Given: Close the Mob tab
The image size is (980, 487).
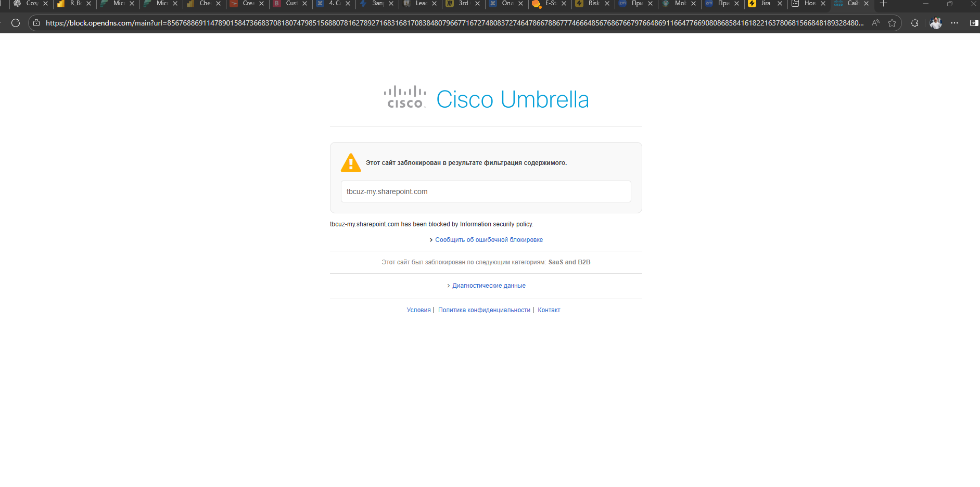Looking at the screenshot, I should pos(694,4).
